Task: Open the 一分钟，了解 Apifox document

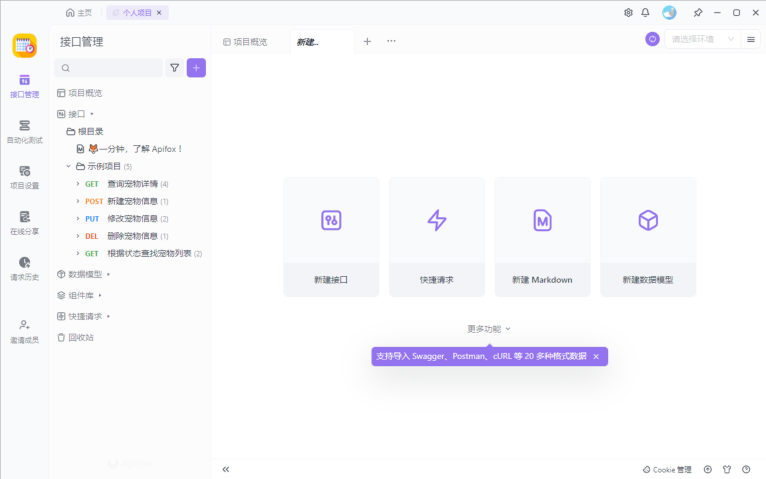Action: coord(129,149)
